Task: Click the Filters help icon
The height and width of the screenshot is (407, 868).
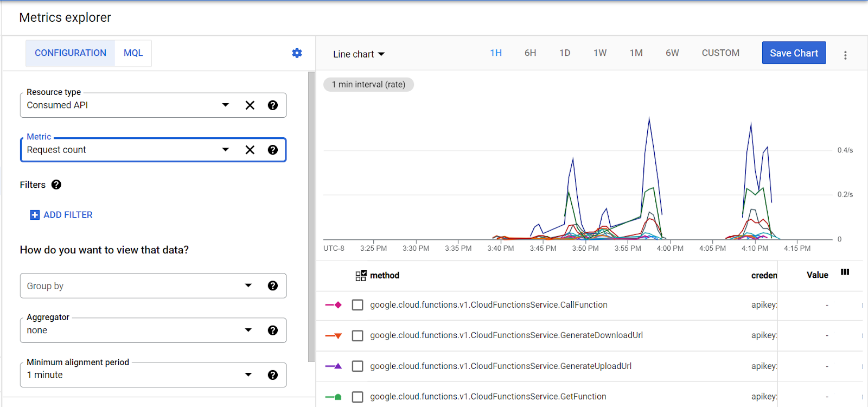Action: pos(56,185)
